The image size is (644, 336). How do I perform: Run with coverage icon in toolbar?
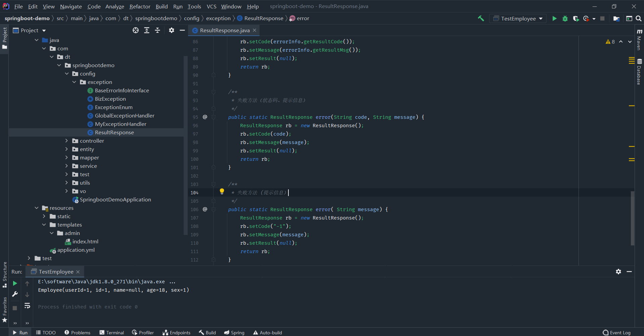pyautogui.click(x=576, y=18)
